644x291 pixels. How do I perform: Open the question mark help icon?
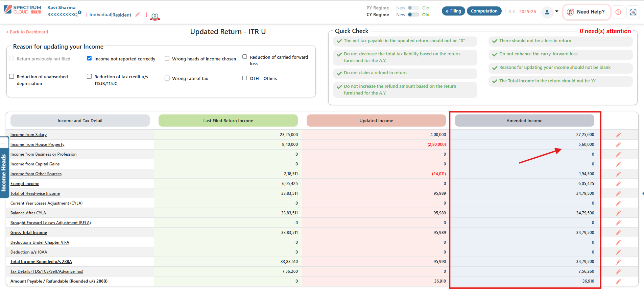(618, 12)
